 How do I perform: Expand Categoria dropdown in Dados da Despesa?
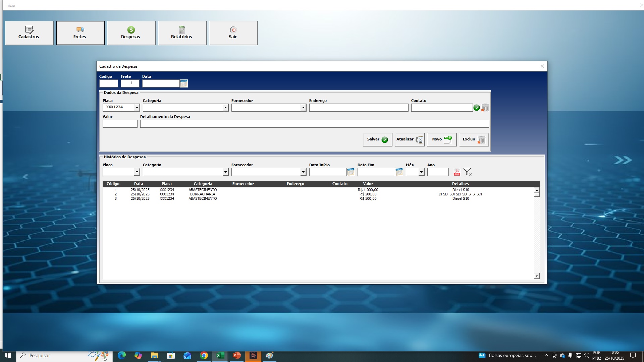225,108
